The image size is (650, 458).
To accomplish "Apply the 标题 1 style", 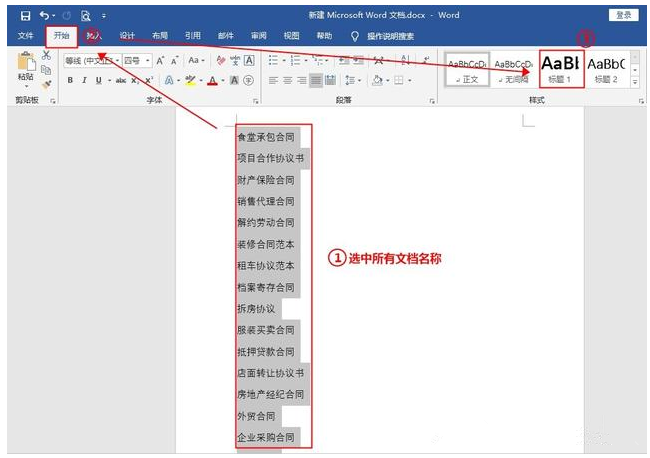I will click(x=561, y=68).
